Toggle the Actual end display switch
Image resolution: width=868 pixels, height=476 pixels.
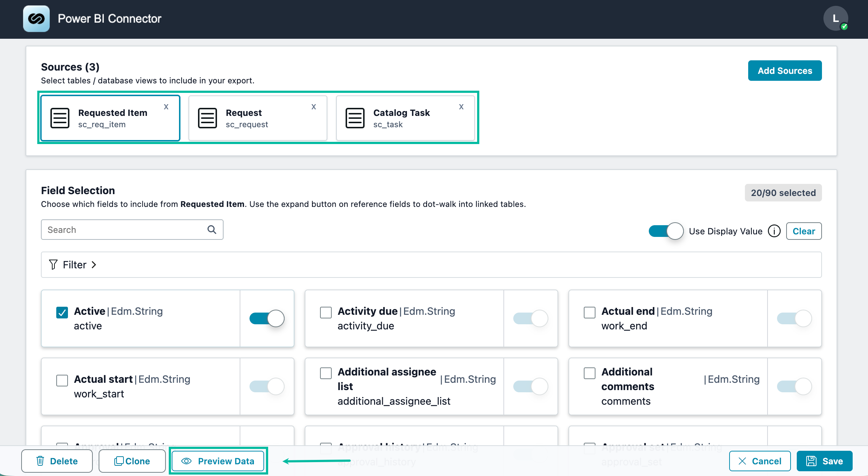pyautogui.click(x=795, y=318)
